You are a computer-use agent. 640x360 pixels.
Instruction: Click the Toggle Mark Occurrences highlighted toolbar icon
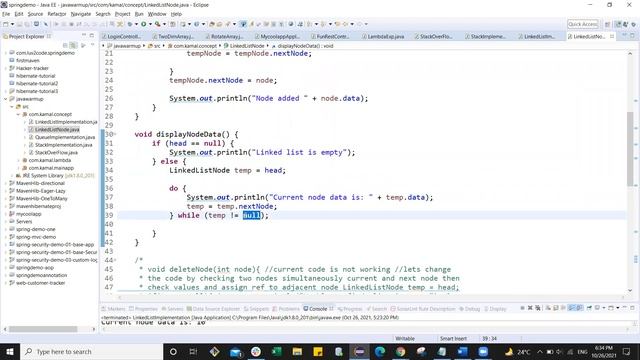[243, 24]
